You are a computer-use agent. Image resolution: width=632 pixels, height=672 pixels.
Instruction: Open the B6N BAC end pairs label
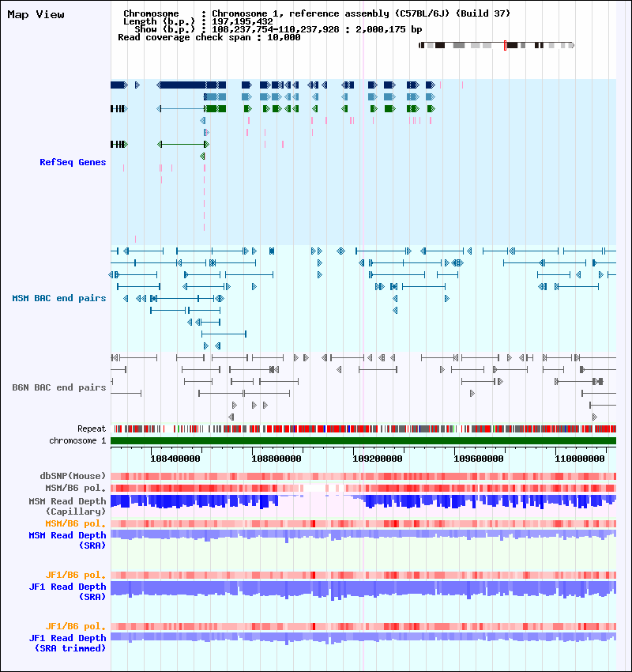tap(59, 387)
